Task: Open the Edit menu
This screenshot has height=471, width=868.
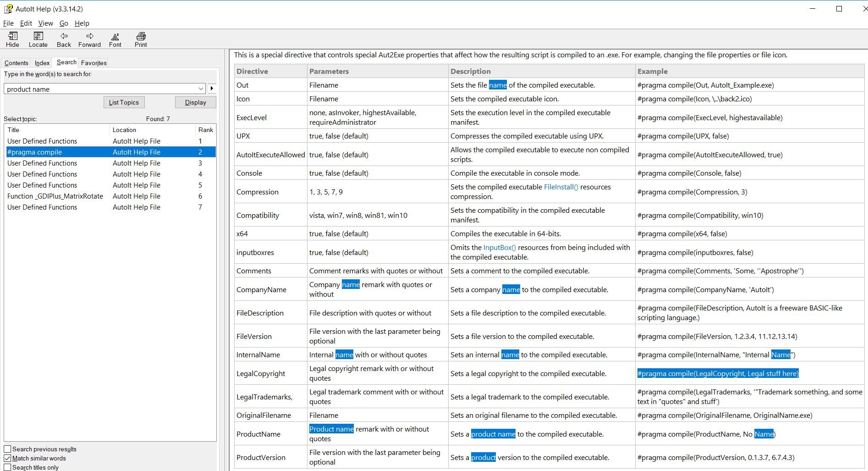Action: click(26, 23)
